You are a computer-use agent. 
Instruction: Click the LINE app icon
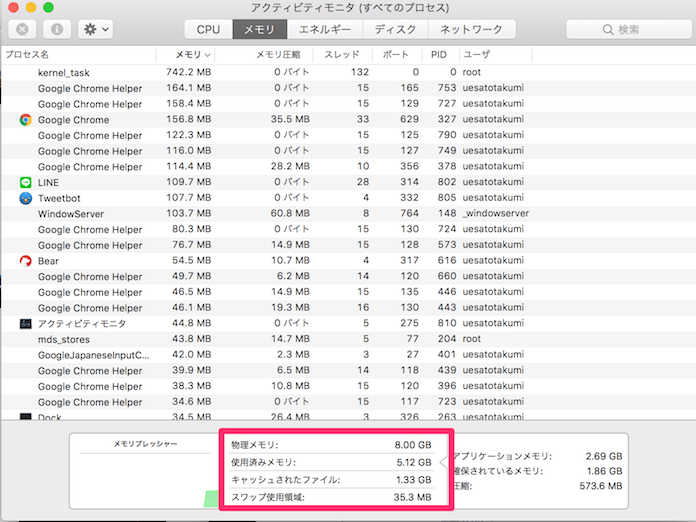pos(25,182)
